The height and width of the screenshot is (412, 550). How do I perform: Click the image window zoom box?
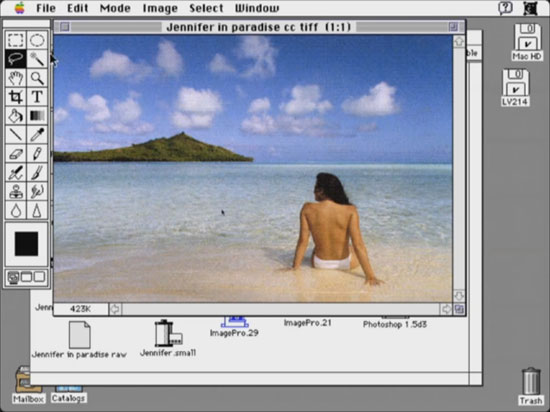[453, 27]
